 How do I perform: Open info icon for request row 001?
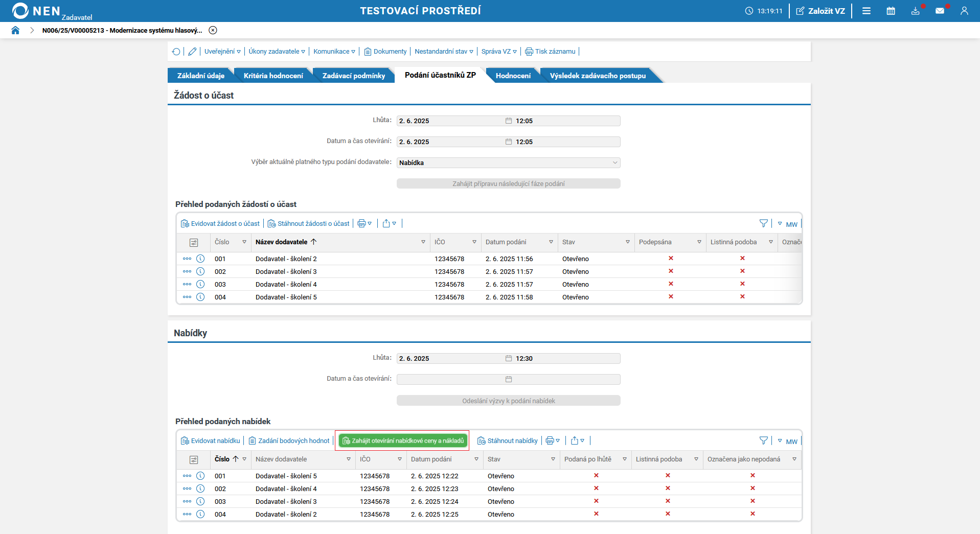(200, 259)
